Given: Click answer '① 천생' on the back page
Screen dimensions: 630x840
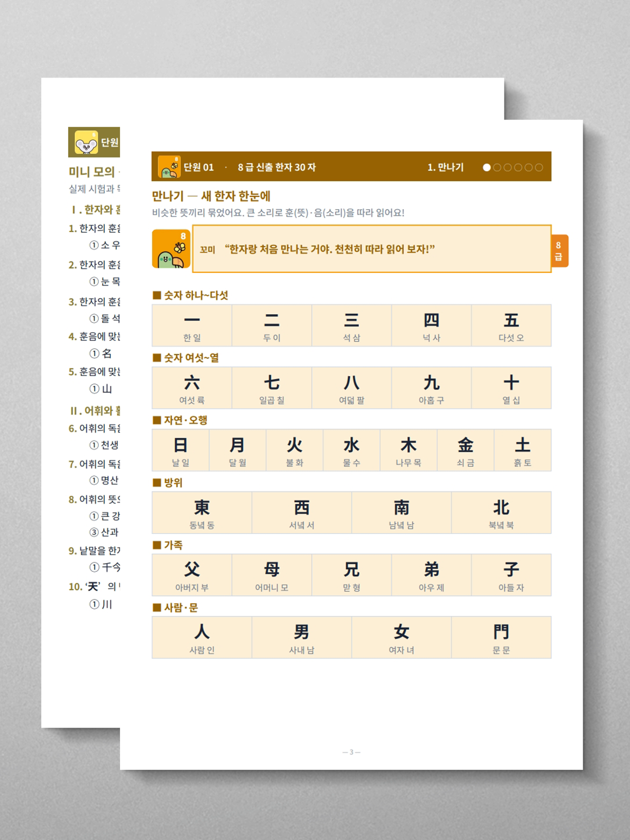Looking at the screenshot, I should pyautogui.click(x=104, y=445).
